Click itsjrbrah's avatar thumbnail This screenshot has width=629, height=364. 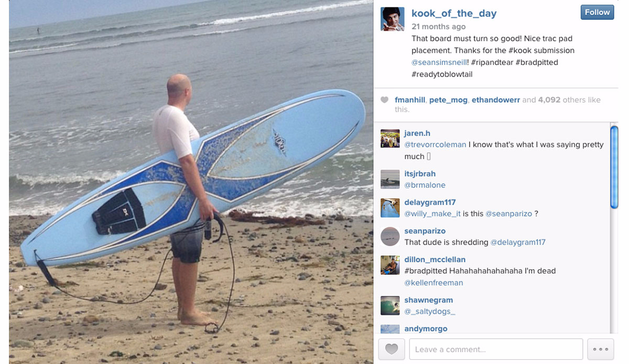point(390,179)
